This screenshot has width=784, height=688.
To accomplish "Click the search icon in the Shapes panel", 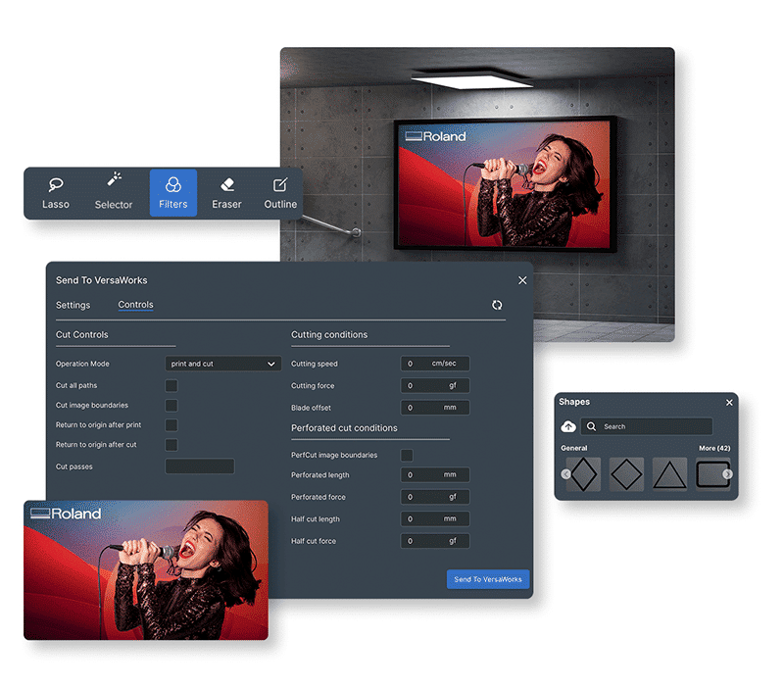I will click(x=591, y=426).
